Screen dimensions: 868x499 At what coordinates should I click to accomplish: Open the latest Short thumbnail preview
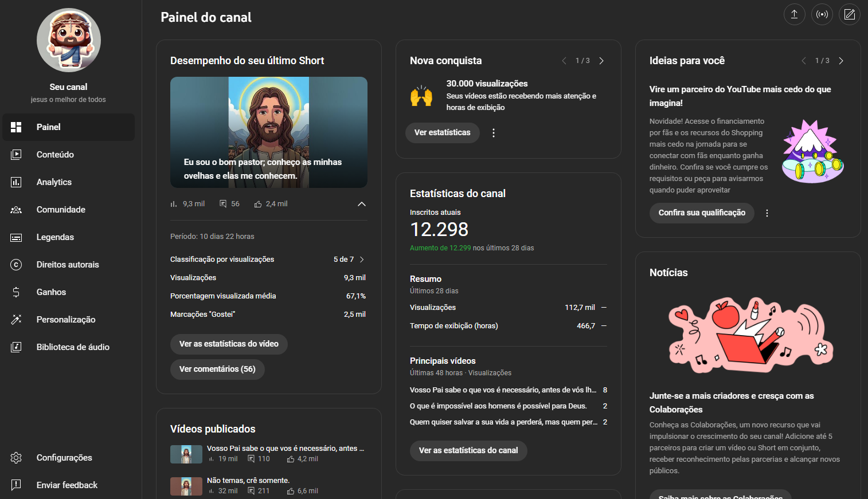[268, 132]
